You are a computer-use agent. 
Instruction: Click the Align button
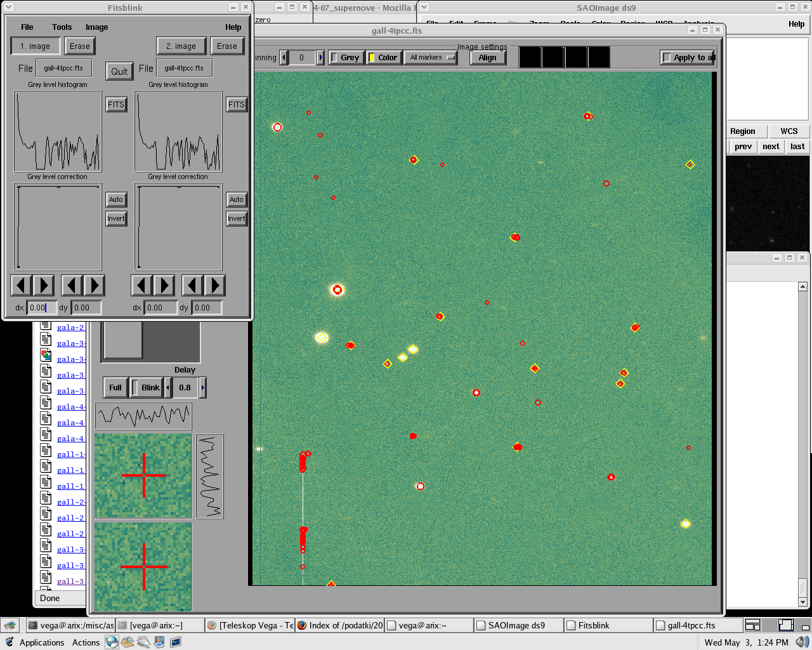coord(487,58)
